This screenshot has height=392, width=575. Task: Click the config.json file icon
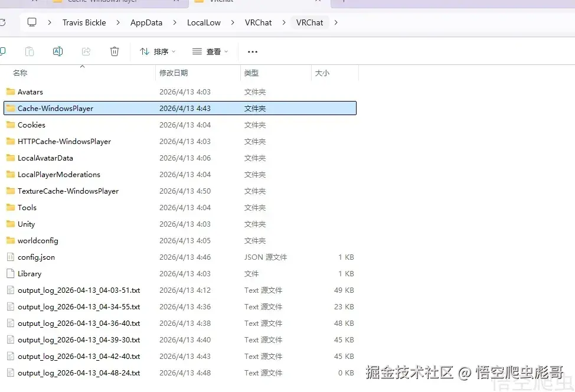pos(11,257)
